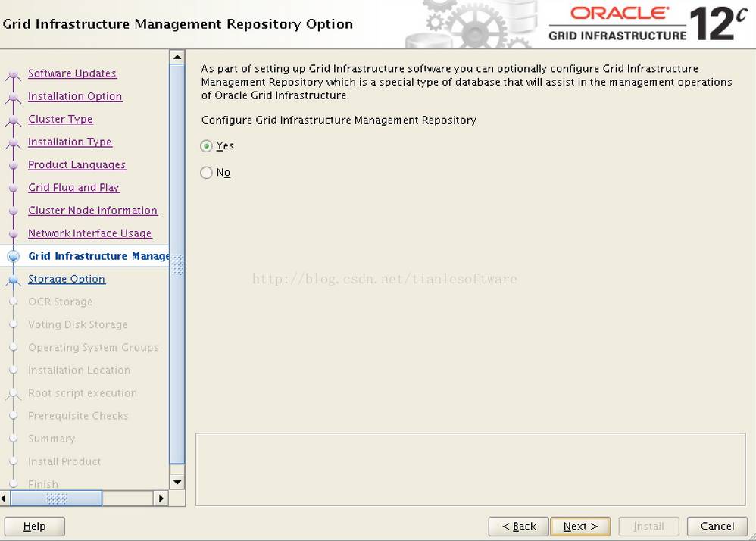Open the Storage Option step

(x=67, y=279)
